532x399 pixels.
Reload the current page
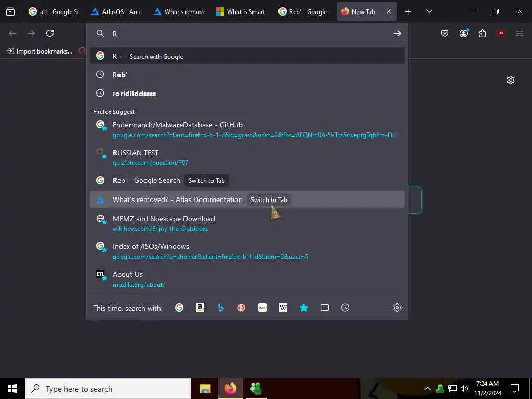[50, 33]
